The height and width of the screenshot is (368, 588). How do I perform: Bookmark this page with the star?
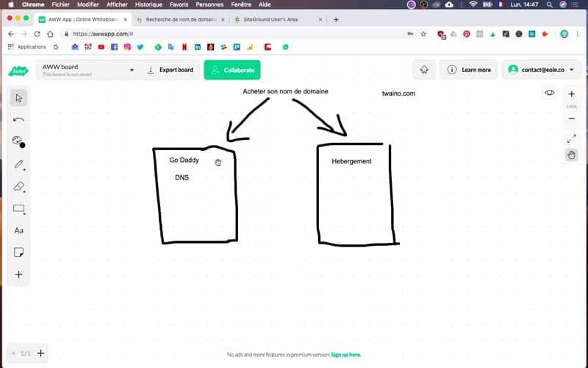(x=423, y=34)
